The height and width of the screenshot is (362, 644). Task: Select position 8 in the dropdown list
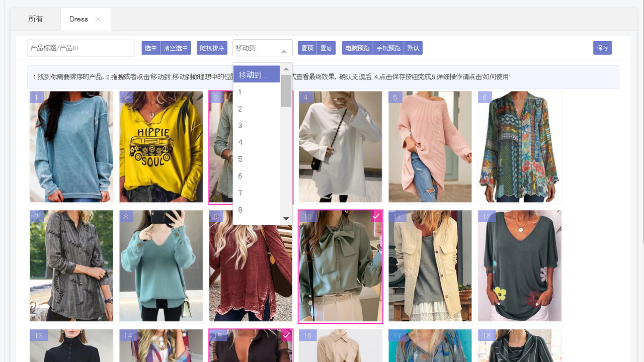[x=257, y=210]
